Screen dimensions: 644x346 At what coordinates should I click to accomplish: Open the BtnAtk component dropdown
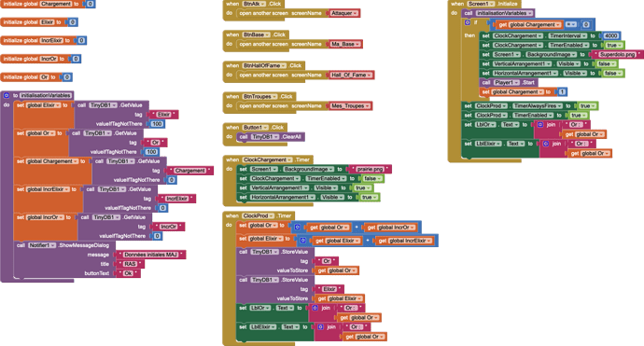coord(254,4)
